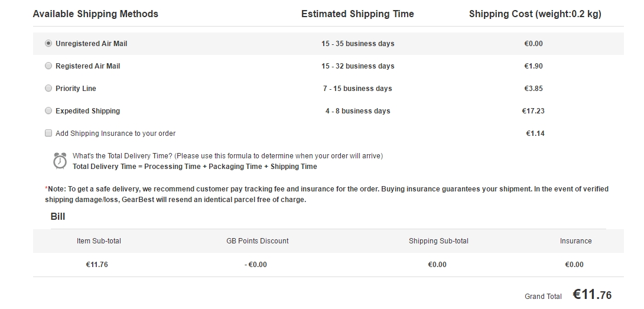Enable the Add Shipping Insurance checkbox
Viewport: 644px width, 309px height.
coord(48,134)
